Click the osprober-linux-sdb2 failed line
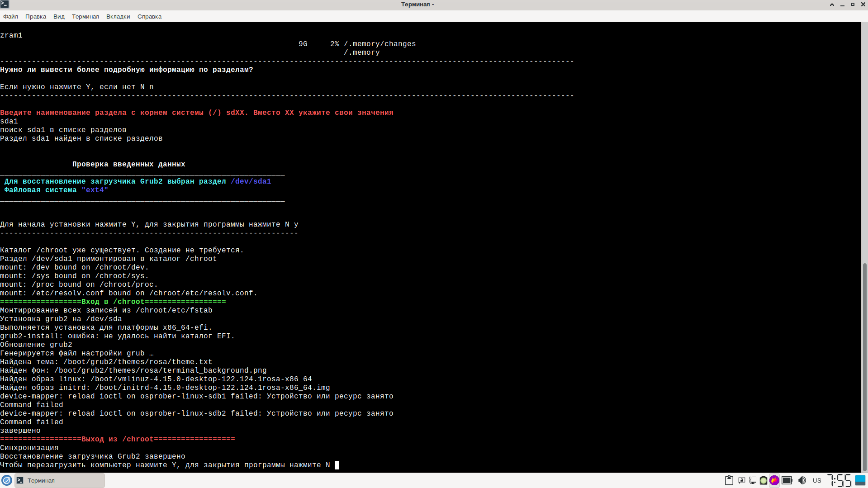The image size is (868, 488). pos(197,413)
